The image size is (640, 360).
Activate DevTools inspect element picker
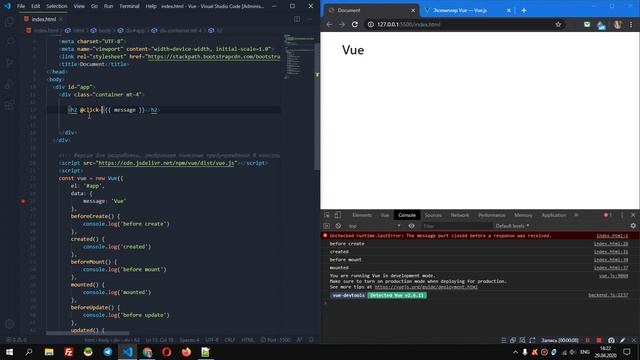[x=327, y=215]
